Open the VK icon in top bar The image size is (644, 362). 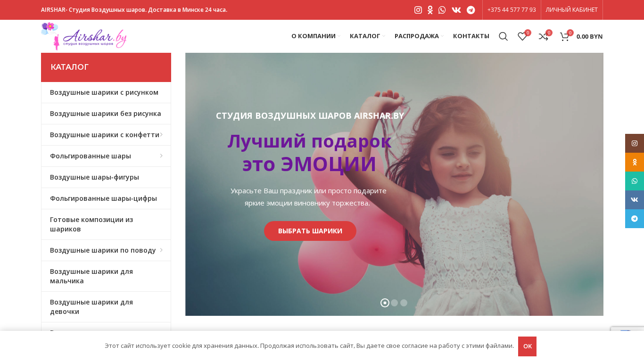[456, 10]
